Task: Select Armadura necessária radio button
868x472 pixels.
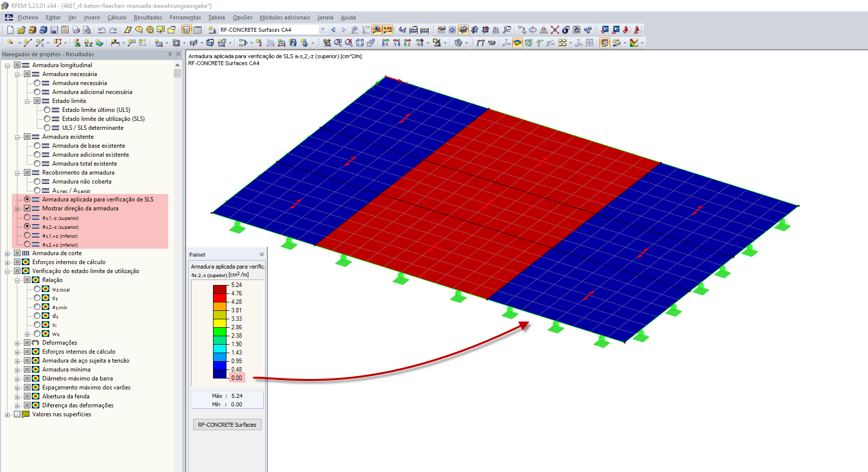Action: pyautogui.click(x=37, y=83)
